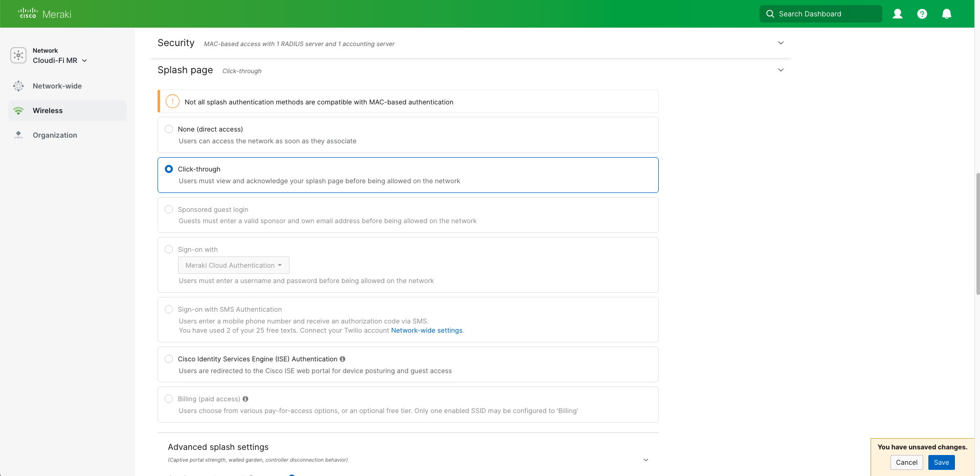Click the Organization sidebar icon
Viewport: 980px width, 476px height.
18,135
